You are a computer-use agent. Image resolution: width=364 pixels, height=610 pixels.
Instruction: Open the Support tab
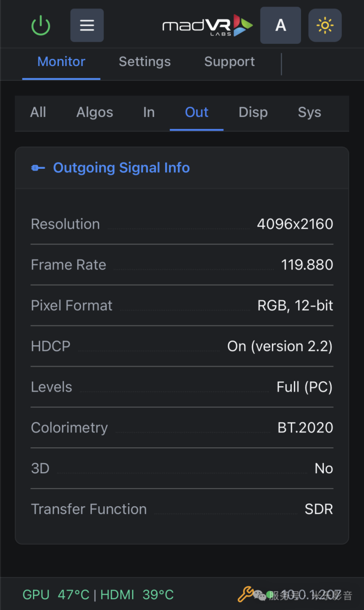230,62
